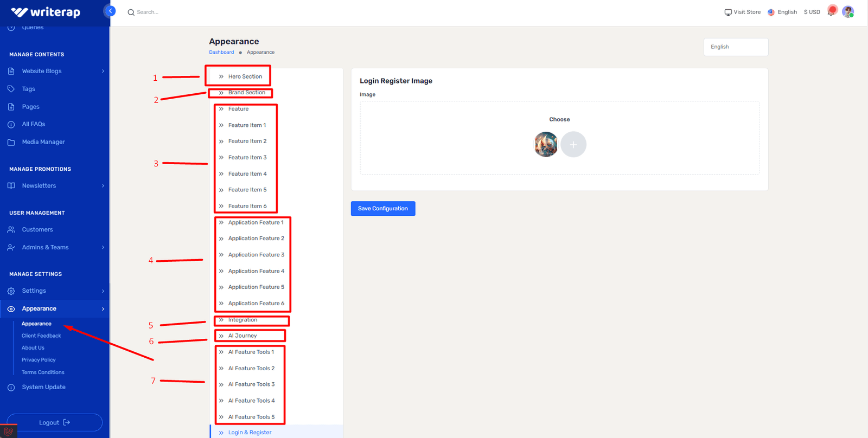Click the selected login image thumbnail
The width and height of the screenshot is (868, 438).
pos(546,145)
